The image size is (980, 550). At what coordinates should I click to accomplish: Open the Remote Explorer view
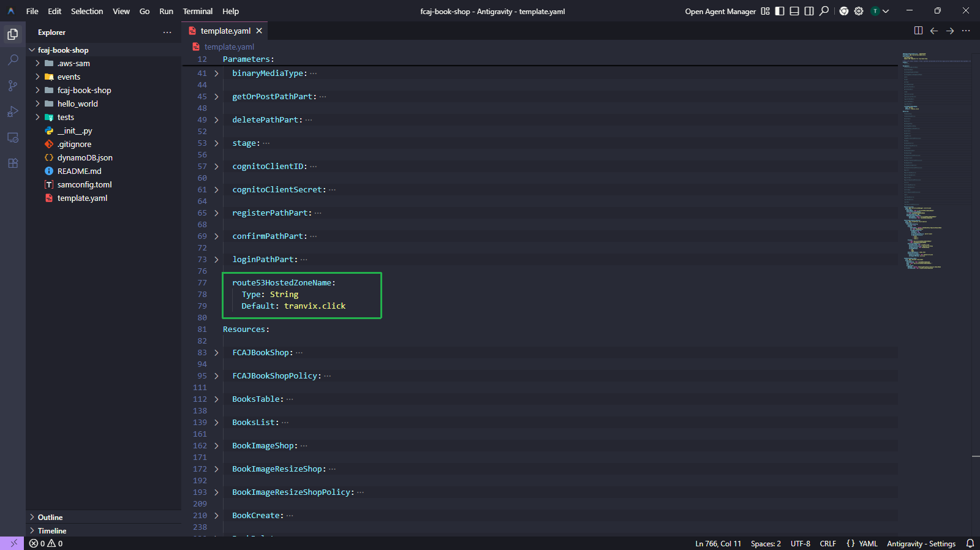(13, 137)
